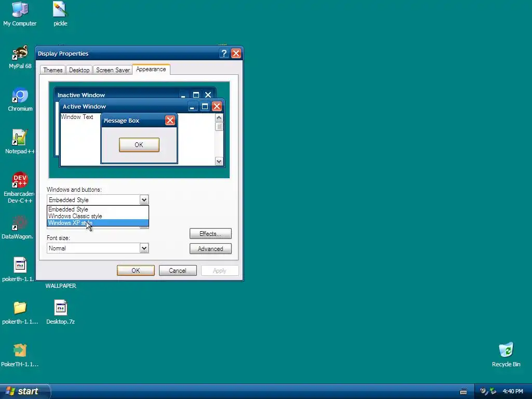
Task: Expand the Font size dropdown arrow
Action: click(144, 248)
